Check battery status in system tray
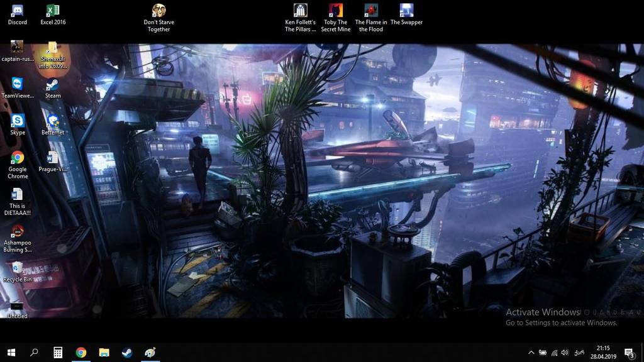The height and width of the screenshot is (362, 644). click(543, 353)
